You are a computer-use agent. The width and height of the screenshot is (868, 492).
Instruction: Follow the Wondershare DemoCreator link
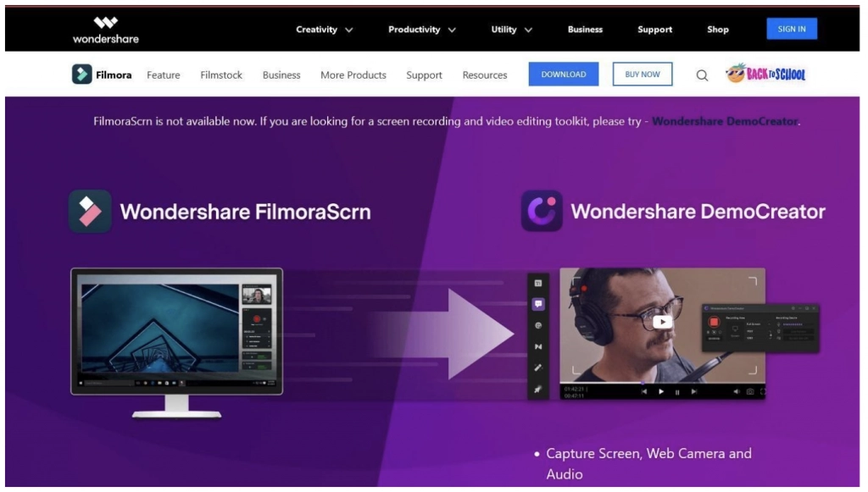pyautogui.click(x=725, y=121)
